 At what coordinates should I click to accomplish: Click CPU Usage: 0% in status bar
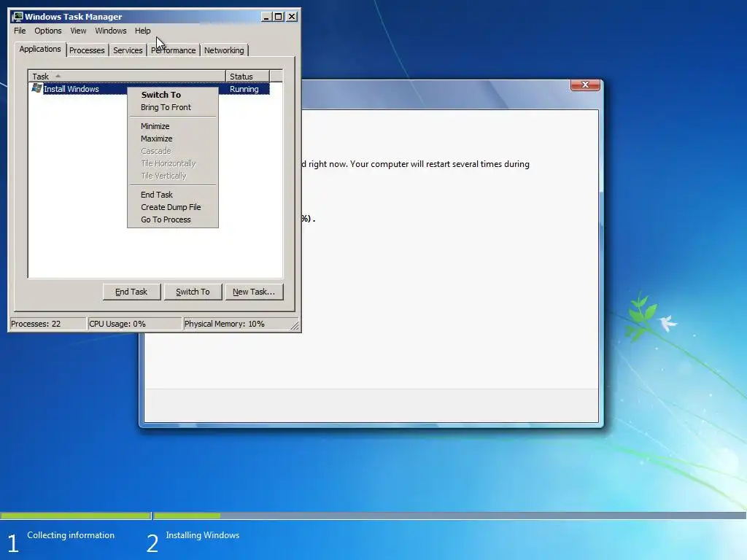tap(135, 324)
